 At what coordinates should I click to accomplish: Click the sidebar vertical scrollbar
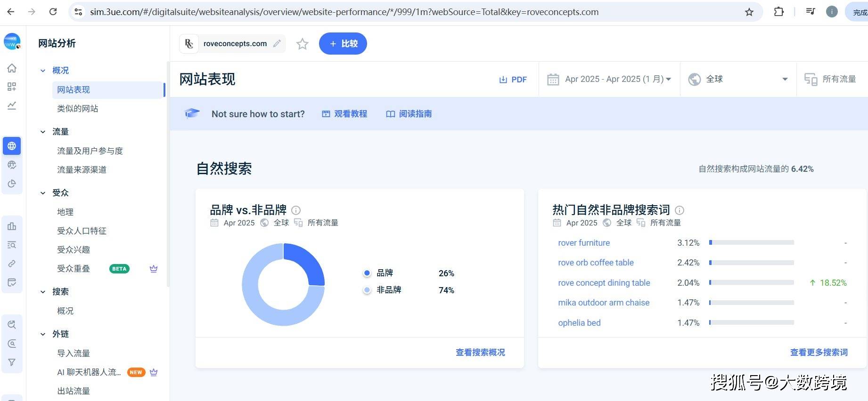(168, 173)
